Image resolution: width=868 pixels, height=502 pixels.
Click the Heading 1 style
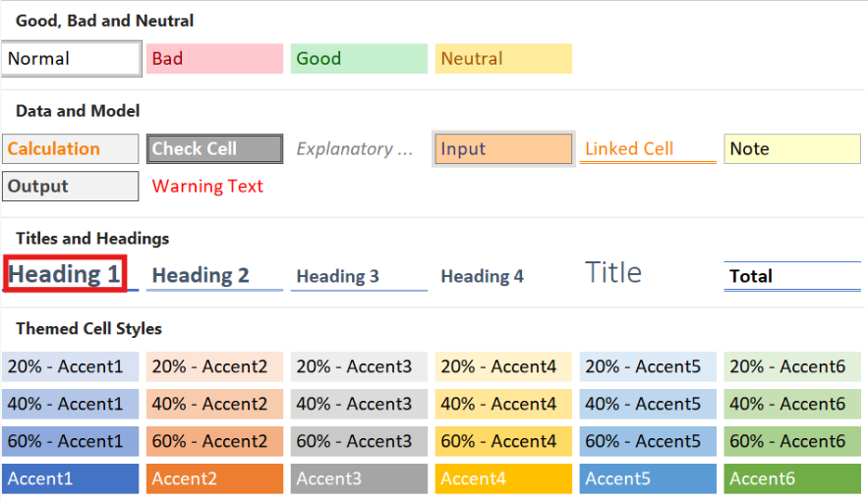[66, 274]
